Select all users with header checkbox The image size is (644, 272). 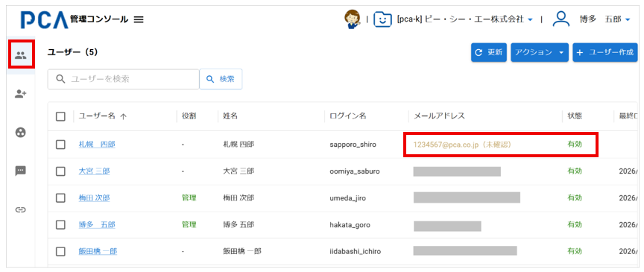pyautogui.click(x=61, y=117)
